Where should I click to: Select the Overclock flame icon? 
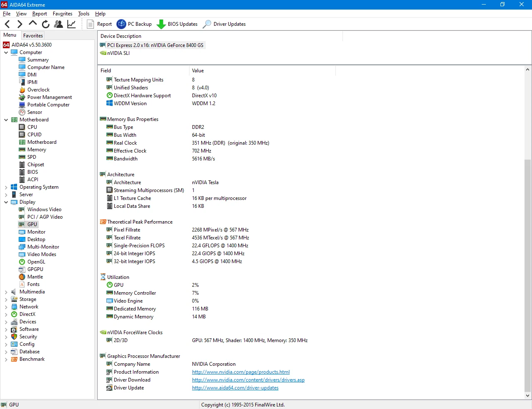click(x=22, y=90)
